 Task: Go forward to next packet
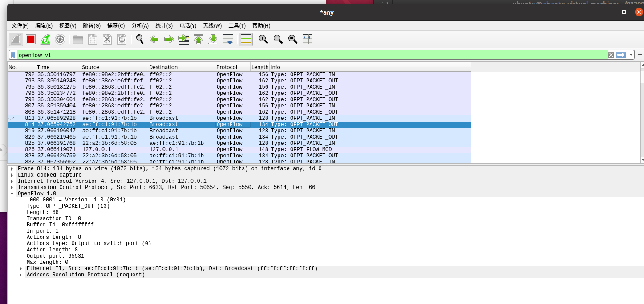pos(169,39)
